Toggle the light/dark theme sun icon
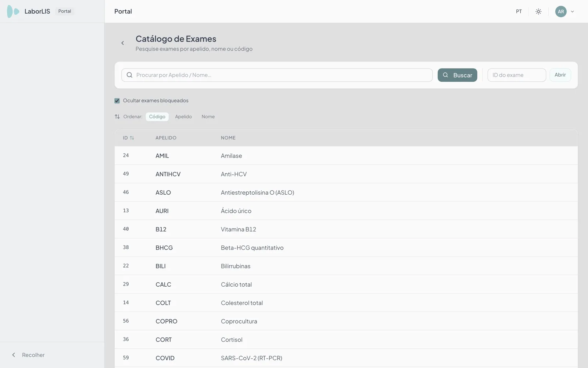The height and width of the screenshot is (368, 588). point(538,11)
